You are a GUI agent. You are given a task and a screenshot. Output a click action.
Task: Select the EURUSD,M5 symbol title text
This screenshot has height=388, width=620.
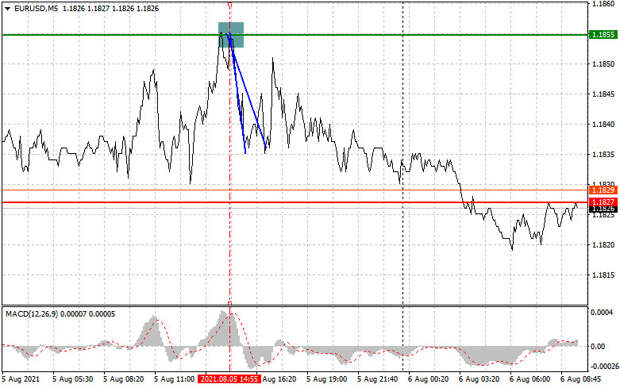pos(36,8)
